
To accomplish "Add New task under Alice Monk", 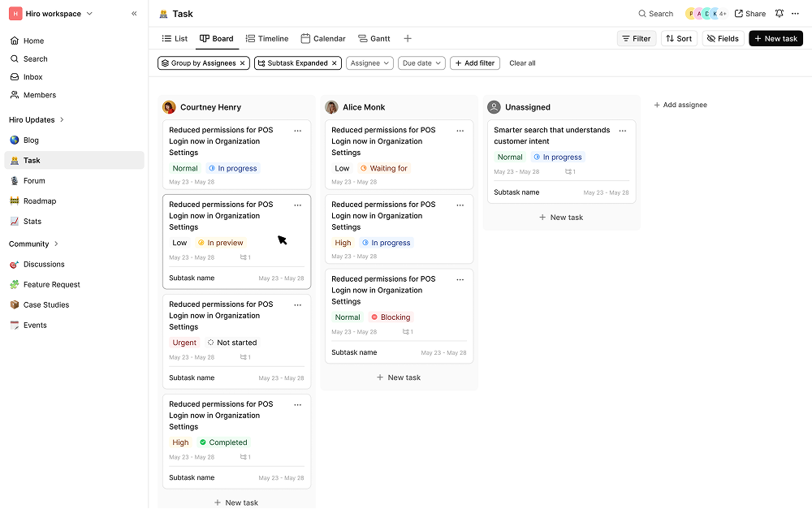I will click(399, 377).
